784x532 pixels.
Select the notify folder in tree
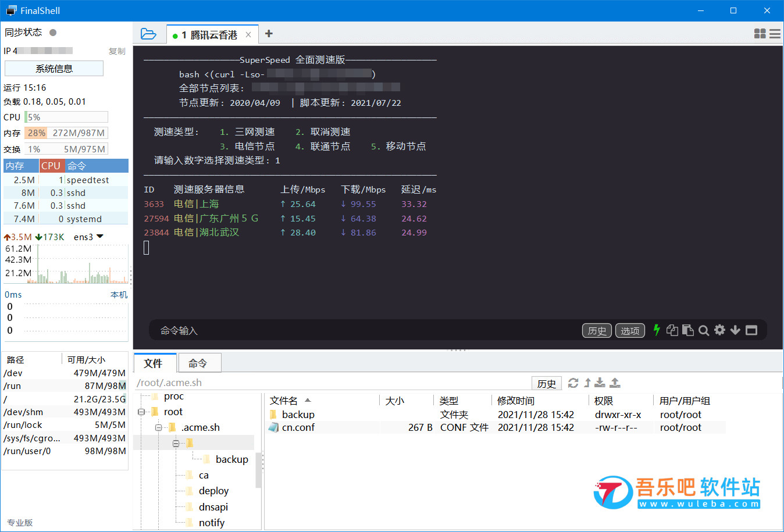click(212, 523)
